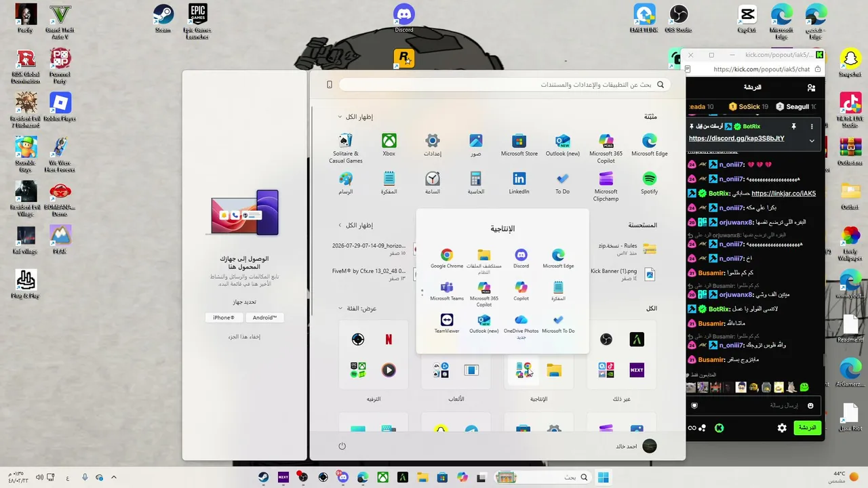Open the Start menu from taskbar
The image size is (868, 488).
click(603, 477)
